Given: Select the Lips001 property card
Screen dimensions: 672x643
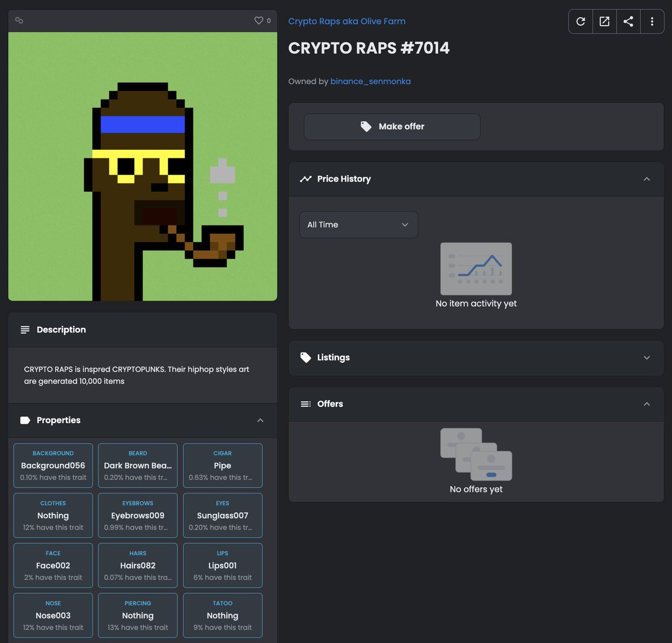Looking at the screenshot, I should coord(222,565).
